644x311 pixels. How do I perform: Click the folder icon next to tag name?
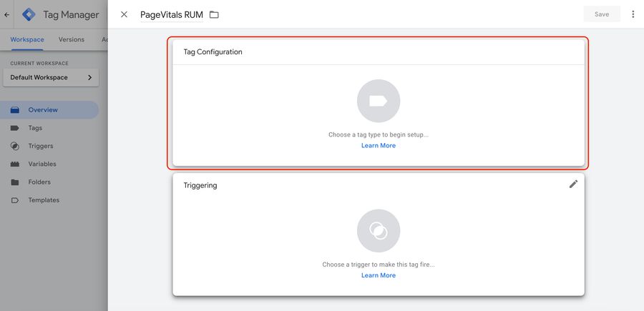click(x=214, y=15)
